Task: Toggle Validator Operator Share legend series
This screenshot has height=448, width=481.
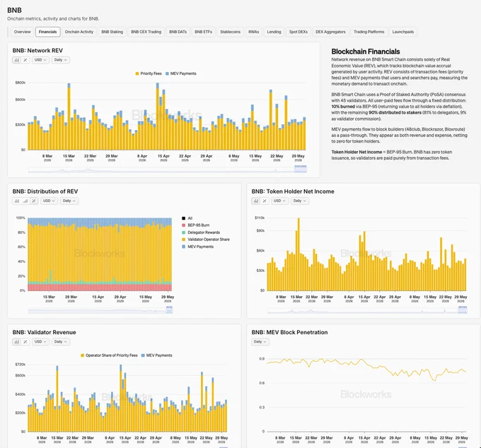Action: [x=206, y=240]
